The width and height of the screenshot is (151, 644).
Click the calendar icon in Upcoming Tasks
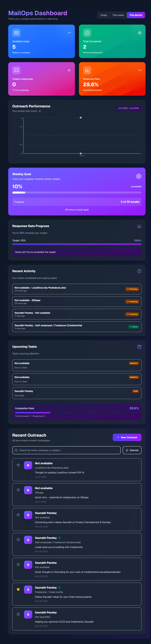[x=139, y=346]
